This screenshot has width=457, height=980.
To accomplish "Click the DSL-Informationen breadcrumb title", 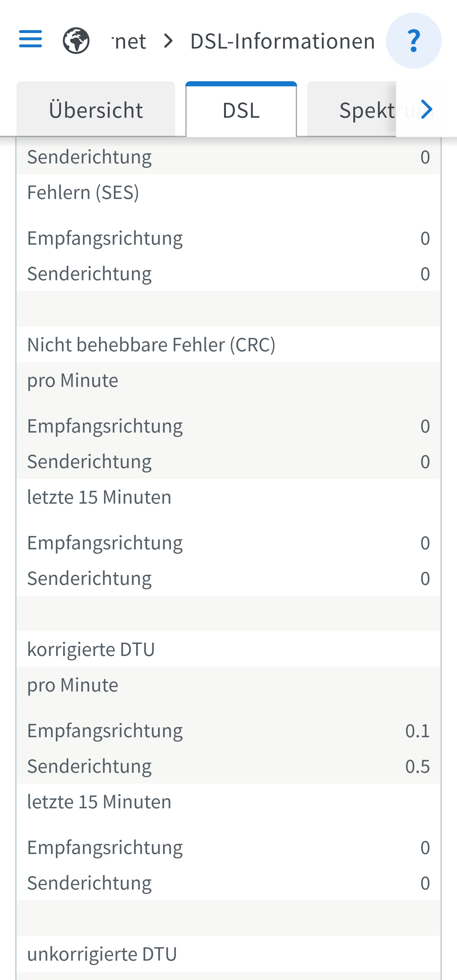I will click(282, 41).
